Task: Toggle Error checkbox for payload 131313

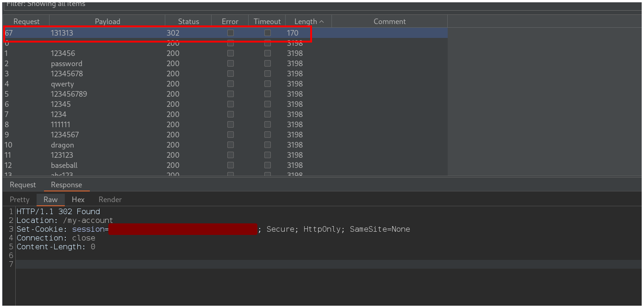Action: pyautogui.click(x=230, y=33)
